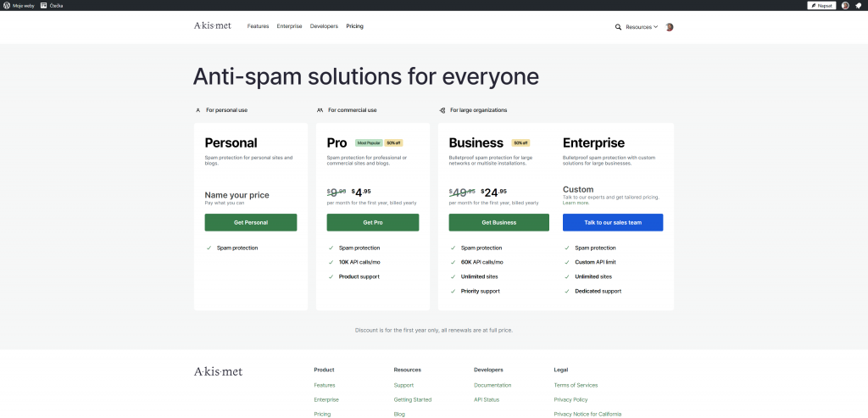Click the 50% off badge on Business
The width and height of the screenshot is (868, 418).
pos(521,142)
